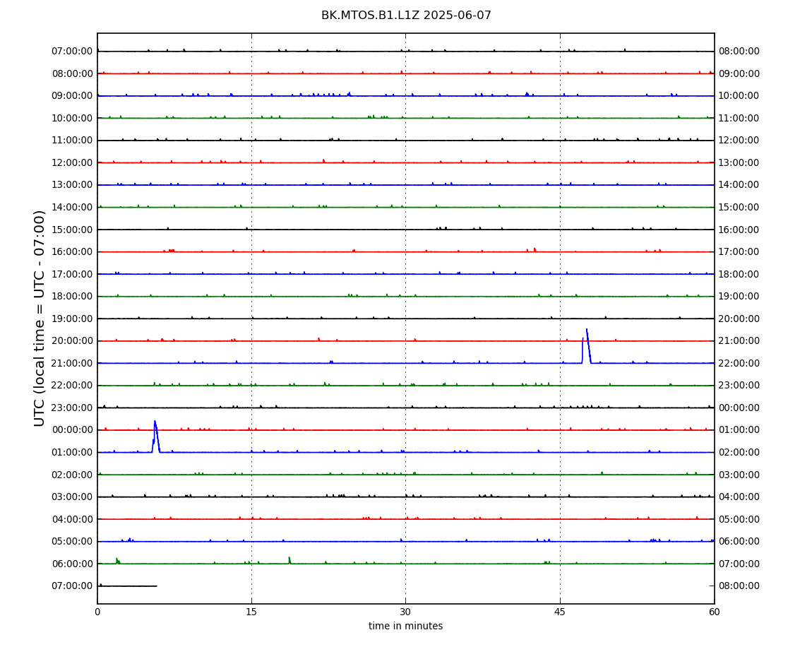The height and width of the screenshot is (671, 812).
Task: Click the right-axis end time label 03:00:00
Action: pyautogui.click(x=739, y=475)
